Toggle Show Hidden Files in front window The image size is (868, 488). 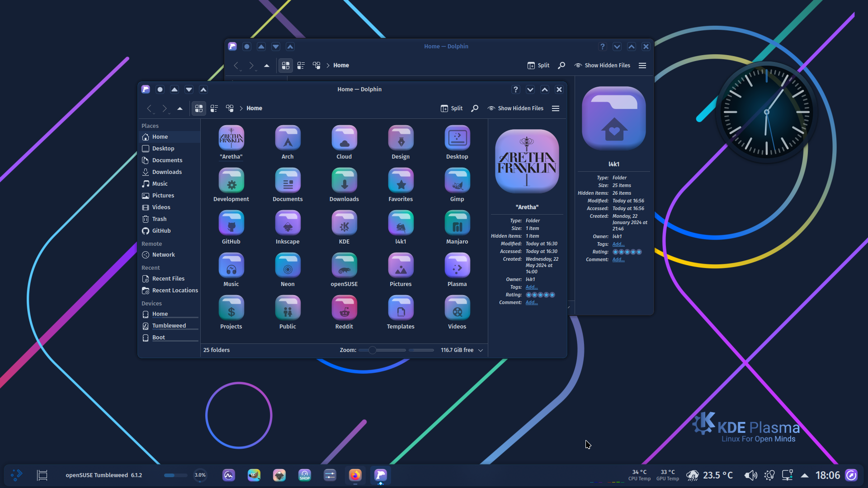pos(515,108)
